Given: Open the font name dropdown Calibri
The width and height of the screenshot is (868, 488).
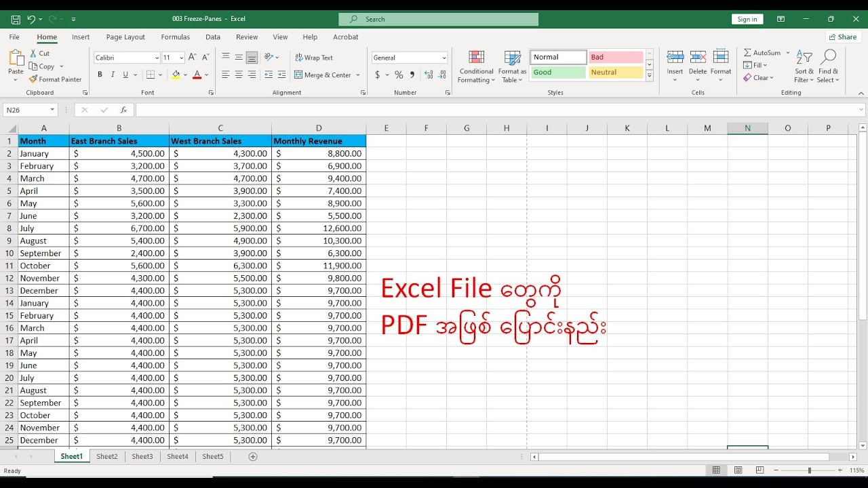Looking at the screenshot, I should 157,58.
